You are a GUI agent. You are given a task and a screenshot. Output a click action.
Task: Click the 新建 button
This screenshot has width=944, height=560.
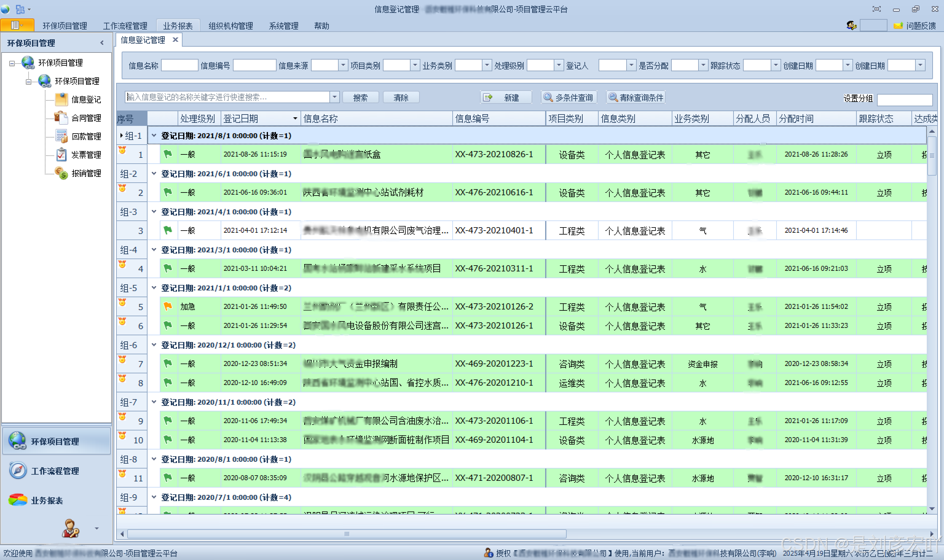tap(505, 98)
